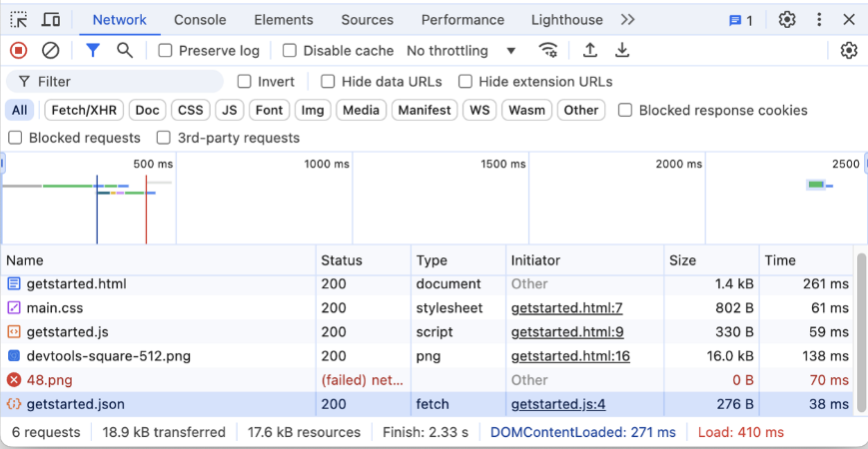Open network search magnifier
This screenshot has height=449, width=868.
pyautogui.click(x=125, y=51)
